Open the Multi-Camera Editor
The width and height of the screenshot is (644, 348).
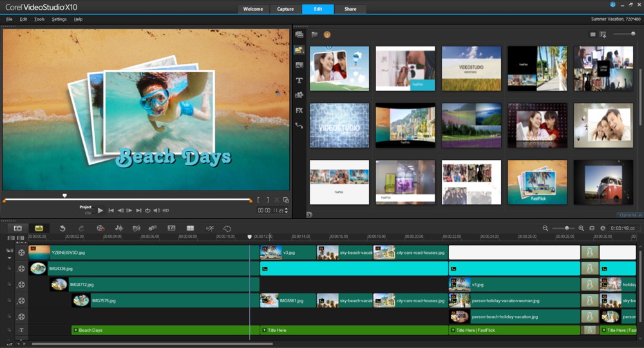pos(190,228)
